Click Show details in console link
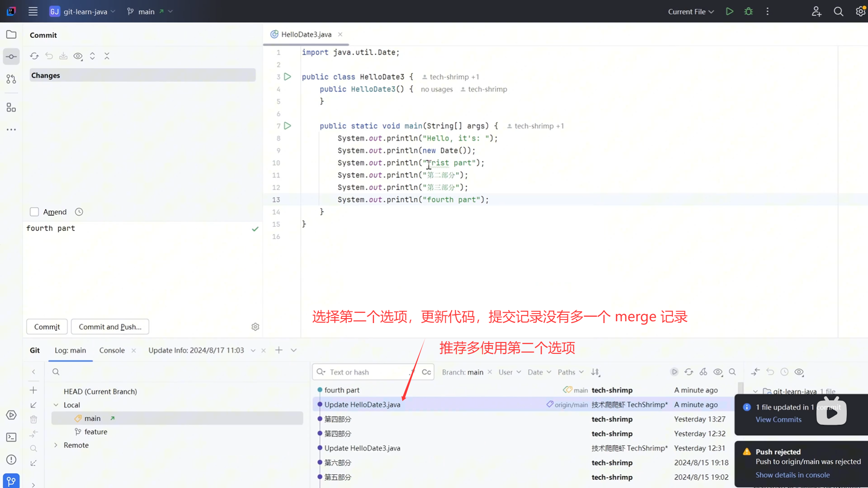 tap(793, 475)
